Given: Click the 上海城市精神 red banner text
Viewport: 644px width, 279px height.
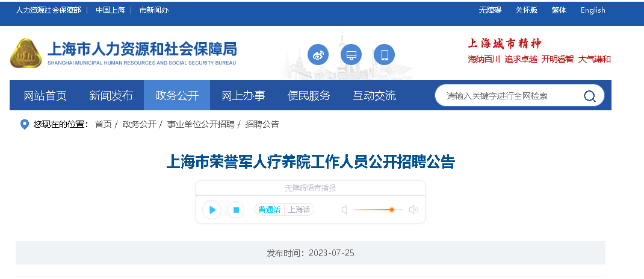Looking at the screenshot, I should (x=505, y=43).
